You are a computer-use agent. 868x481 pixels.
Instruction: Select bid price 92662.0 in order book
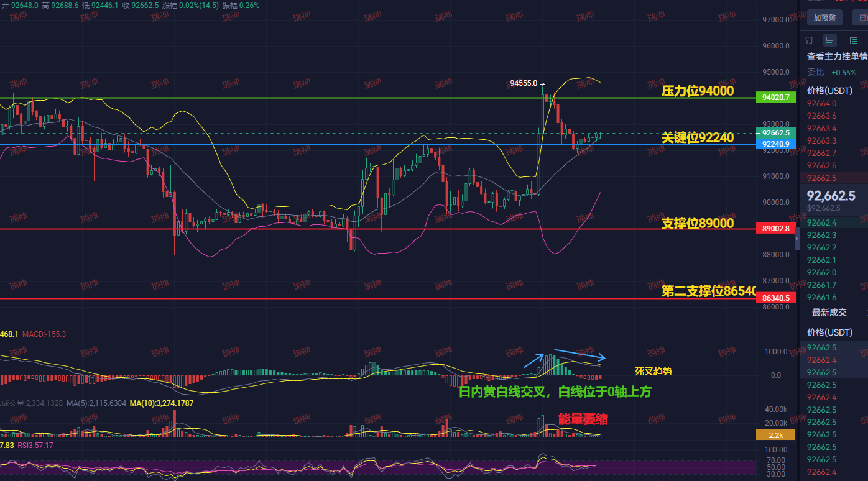(821, 272)
